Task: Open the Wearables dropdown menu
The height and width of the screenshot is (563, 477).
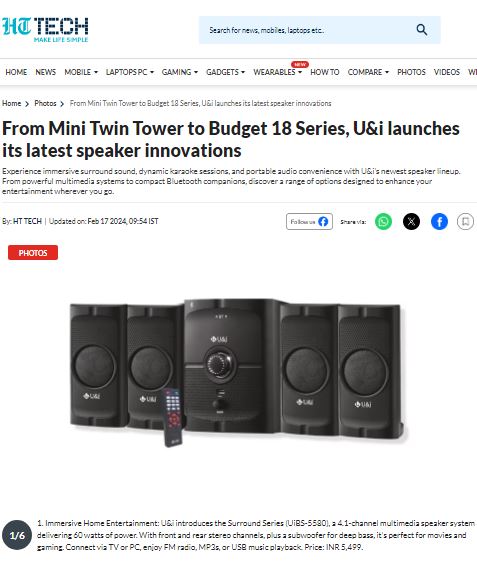Action: 277,72
